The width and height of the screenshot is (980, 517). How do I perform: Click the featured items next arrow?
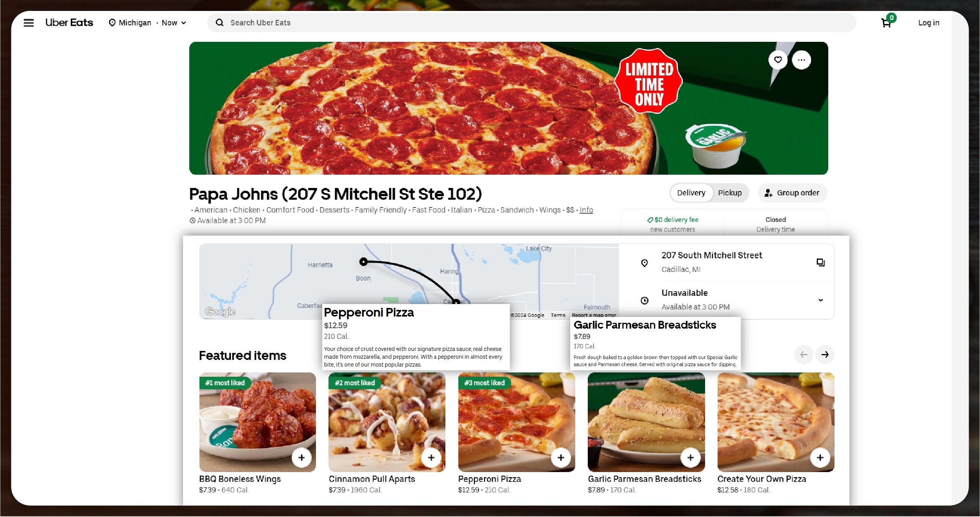tap(826, 355)
